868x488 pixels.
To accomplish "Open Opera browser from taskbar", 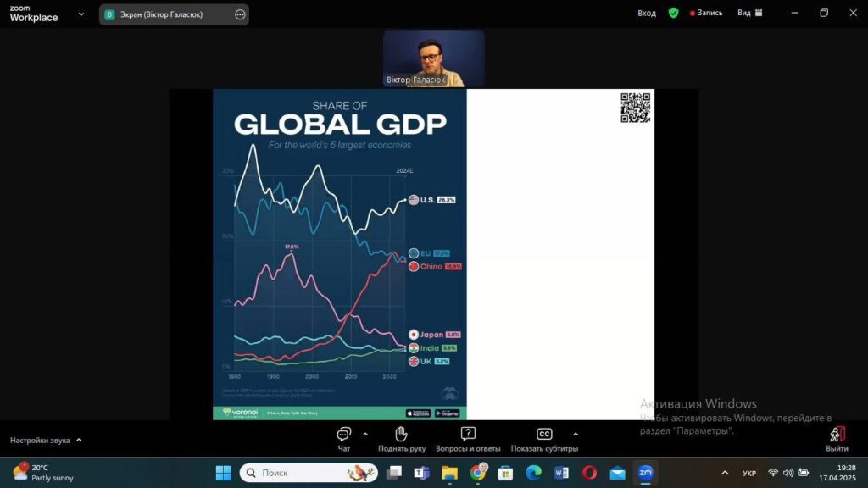I will [x=589, y=473].
